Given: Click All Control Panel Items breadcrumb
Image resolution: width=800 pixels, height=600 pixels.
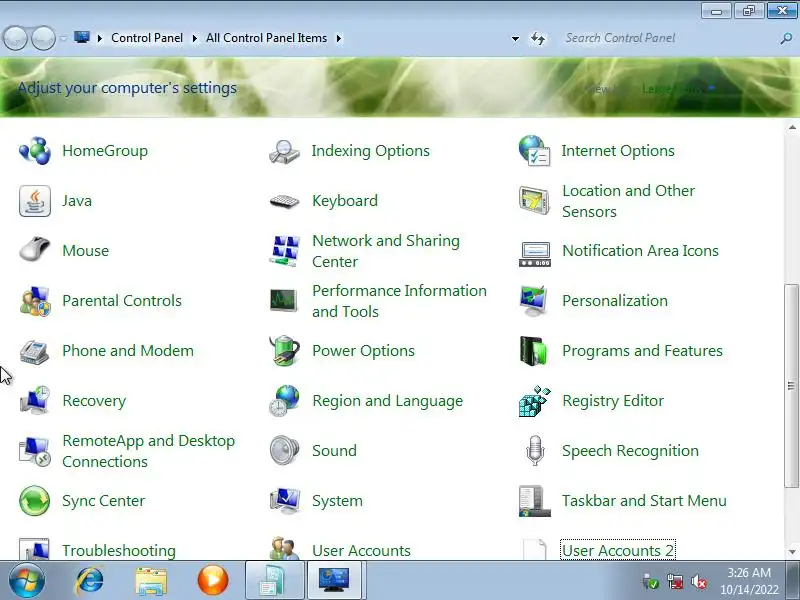Looking at the screenshot, I should [x=266, y=38].
